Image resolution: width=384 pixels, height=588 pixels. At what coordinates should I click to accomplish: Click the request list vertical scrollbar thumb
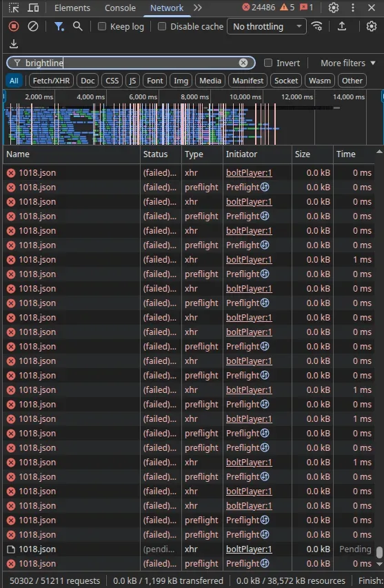point(379,552)
